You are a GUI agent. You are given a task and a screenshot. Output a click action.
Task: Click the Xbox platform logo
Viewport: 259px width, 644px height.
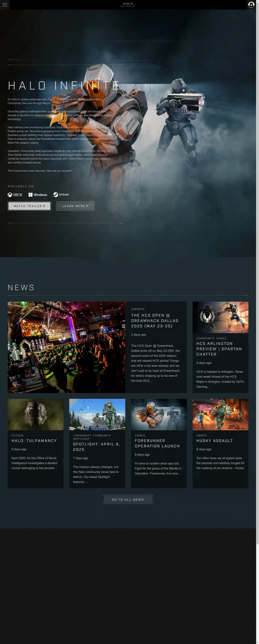click(15, 195)
